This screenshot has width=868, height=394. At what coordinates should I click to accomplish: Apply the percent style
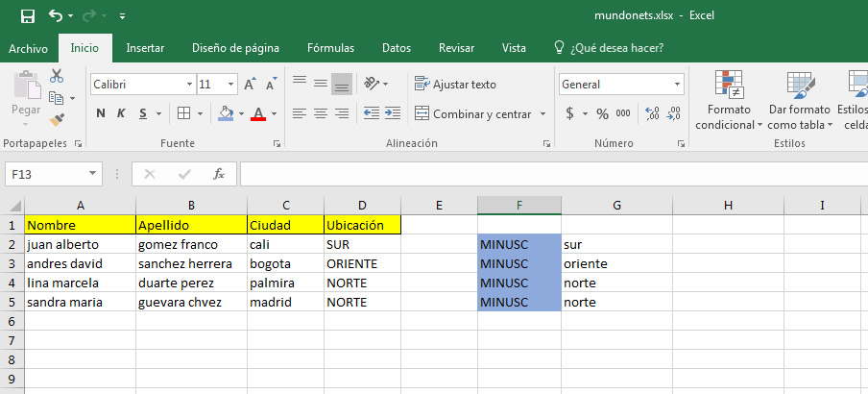coord(602,114)
